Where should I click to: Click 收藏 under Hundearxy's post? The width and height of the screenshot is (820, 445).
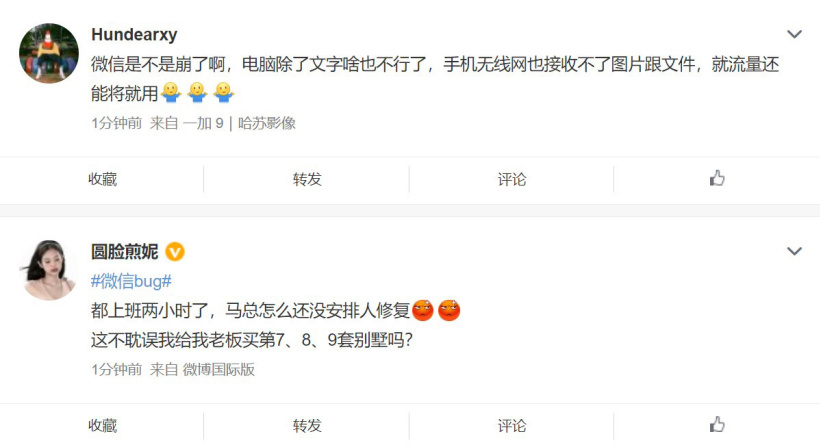coord(102,179)
